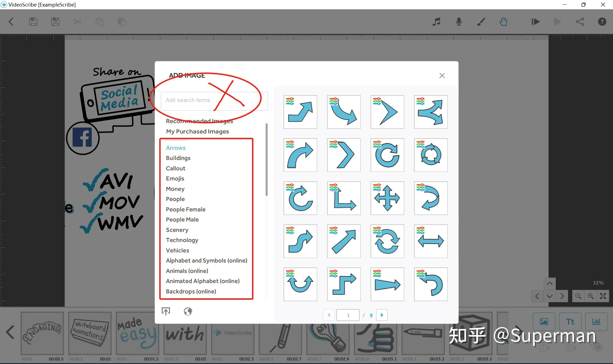
Task: Click the music track icon
Action: point(436,22)
